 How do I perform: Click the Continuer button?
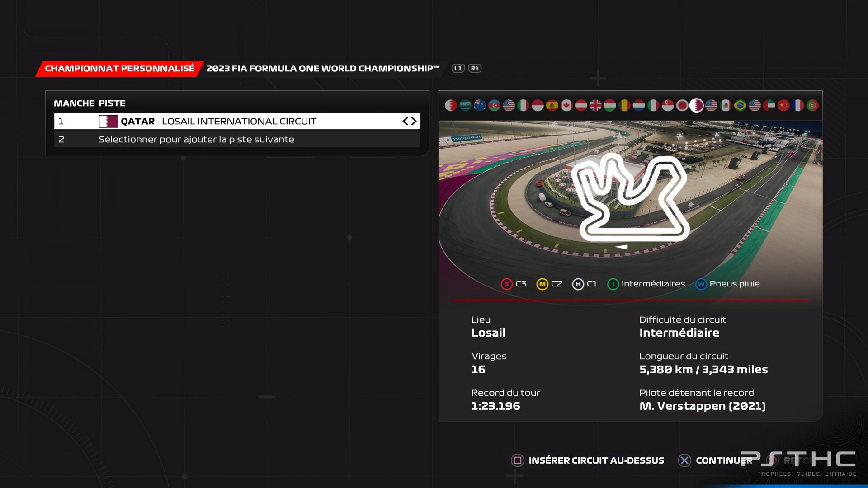(715, 460)
